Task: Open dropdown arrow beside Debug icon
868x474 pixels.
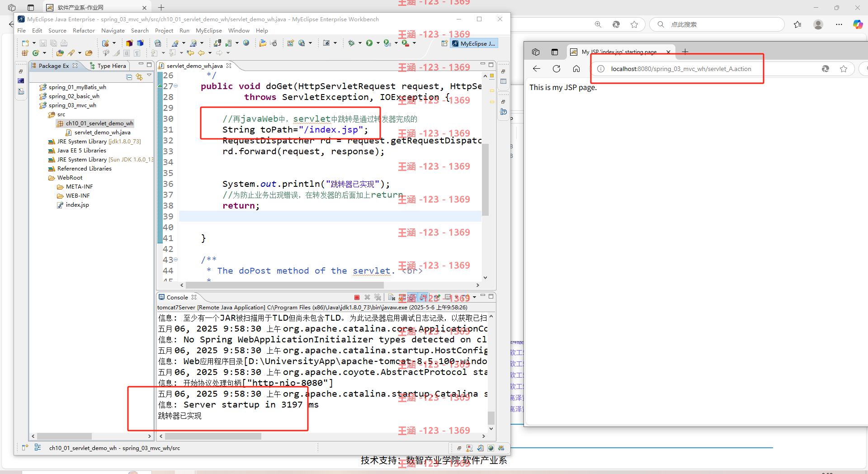Action: coord(360,43)
